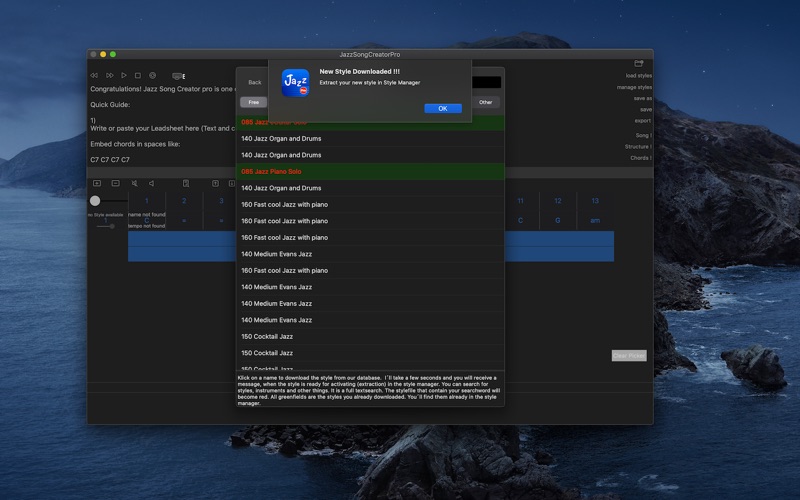Viewport: 800px width, 500px height.
Task: Click the Song ! label
Action: pyautogui.click(x=643, y=135)
